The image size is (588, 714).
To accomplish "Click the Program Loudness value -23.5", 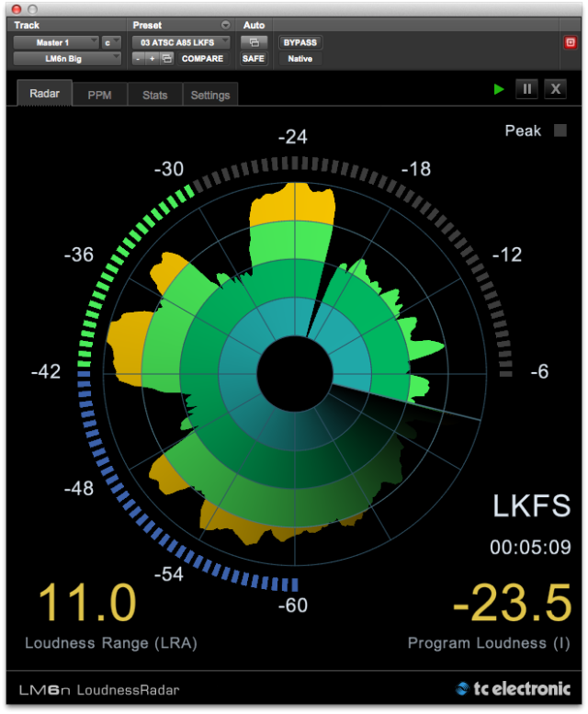I will tap(512, 604).
